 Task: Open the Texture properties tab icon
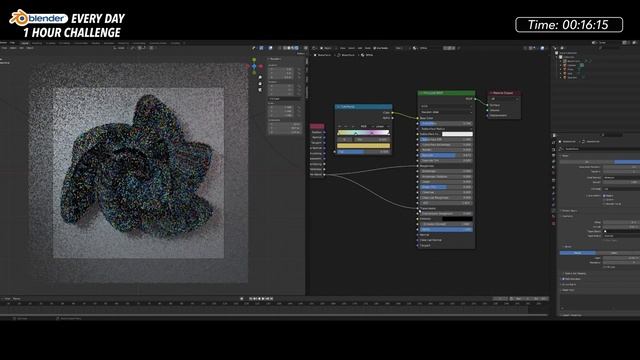point(554,223)
